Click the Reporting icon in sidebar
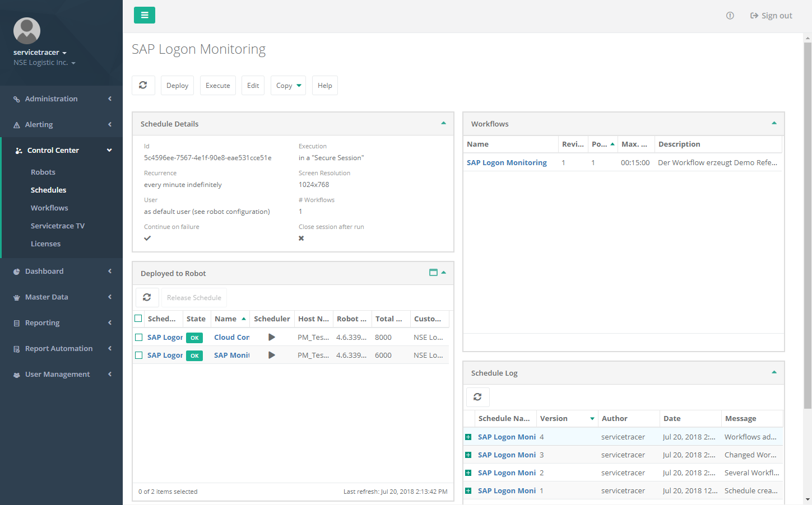Image resolution: width=812 pixels, height=505 pixels. [x=17, y=323]
